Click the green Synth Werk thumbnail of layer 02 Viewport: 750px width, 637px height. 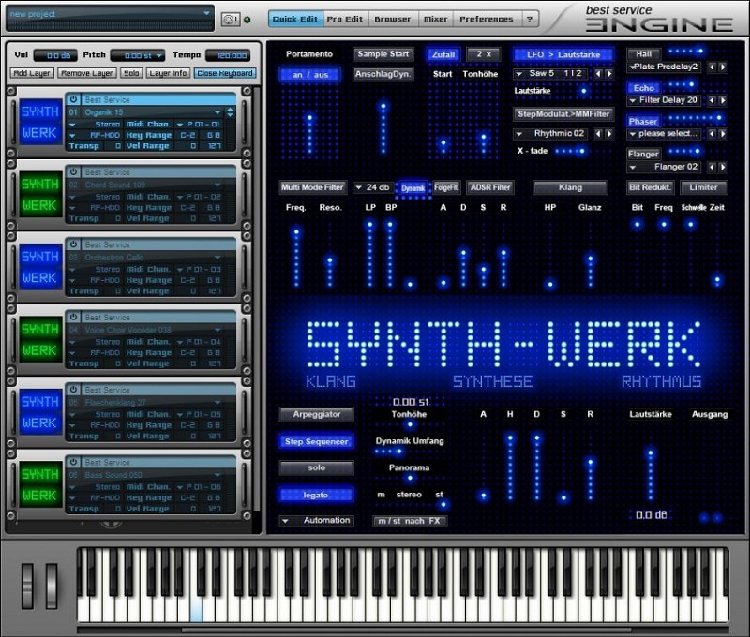click(x=40, y=195)
